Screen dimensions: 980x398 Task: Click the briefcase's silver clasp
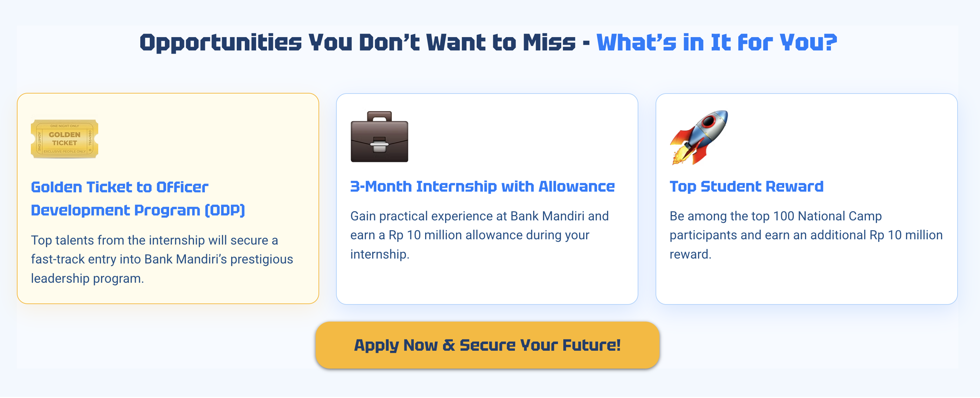coord(379,144)
